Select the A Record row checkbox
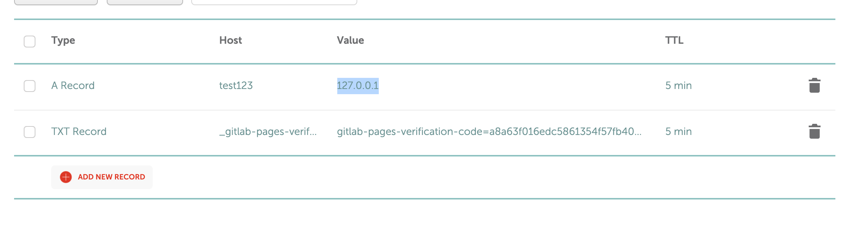Viewport: 868px width, 241px height. [x=30, y=86]
